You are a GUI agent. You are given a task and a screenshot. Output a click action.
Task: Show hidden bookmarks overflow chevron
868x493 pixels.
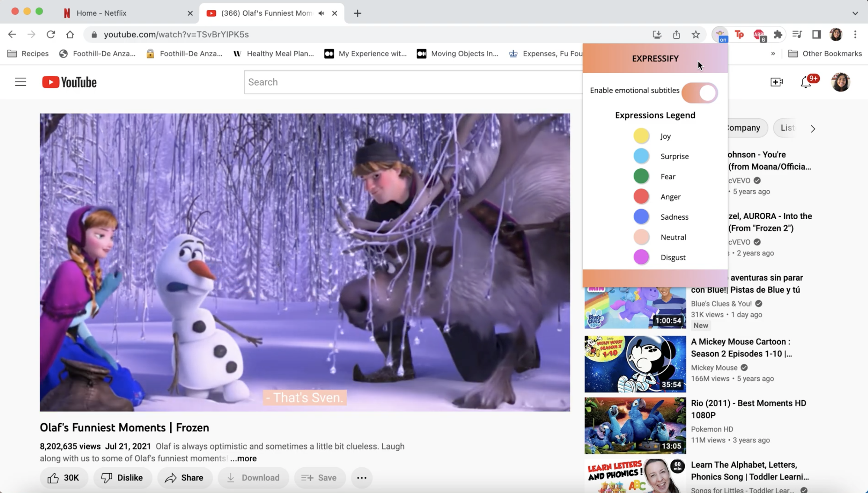point(773,53)
